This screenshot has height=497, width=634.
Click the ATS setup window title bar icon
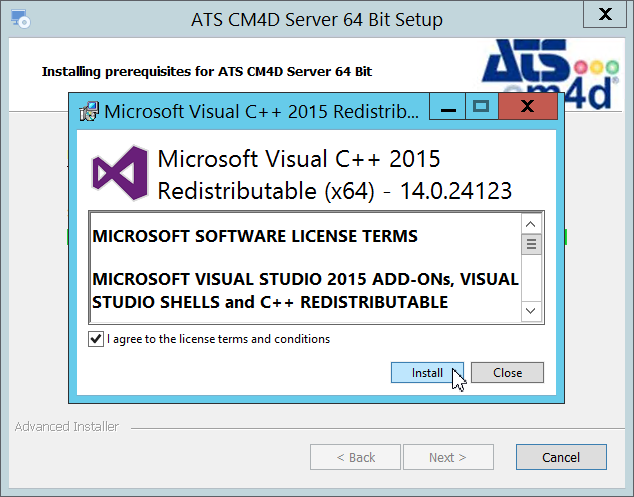pos(20,19)
